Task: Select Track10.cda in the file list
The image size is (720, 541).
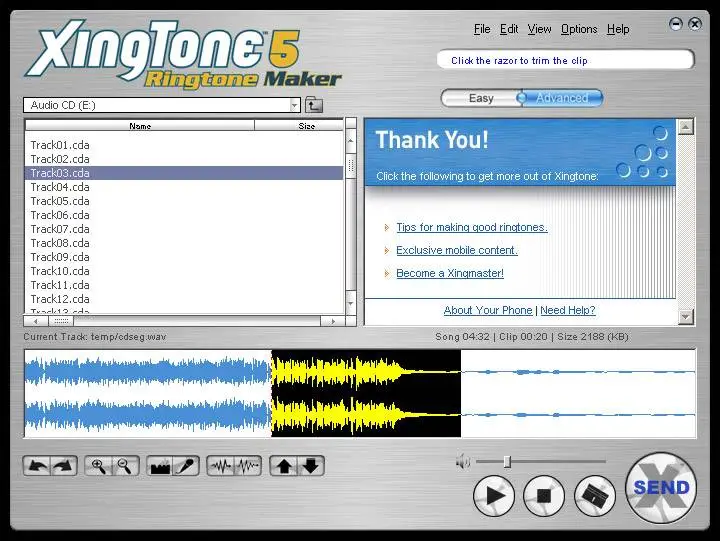Action: coord(184,271)
